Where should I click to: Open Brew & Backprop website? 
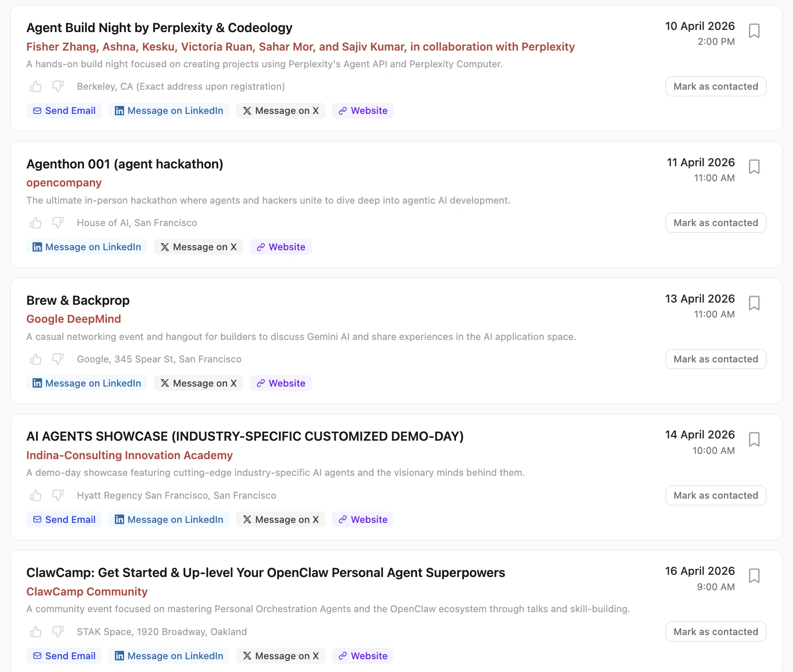coord(281,383)
